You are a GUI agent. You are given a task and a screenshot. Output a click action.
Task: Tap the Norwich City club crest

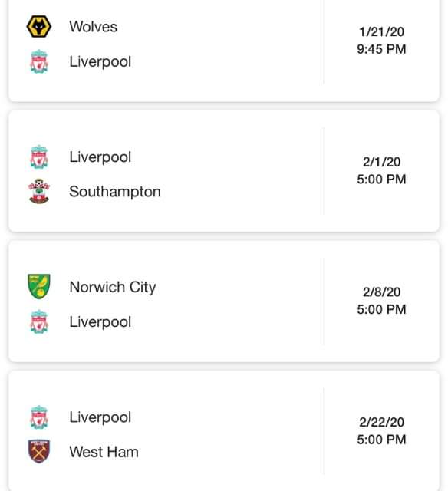[x=39, y=286]
